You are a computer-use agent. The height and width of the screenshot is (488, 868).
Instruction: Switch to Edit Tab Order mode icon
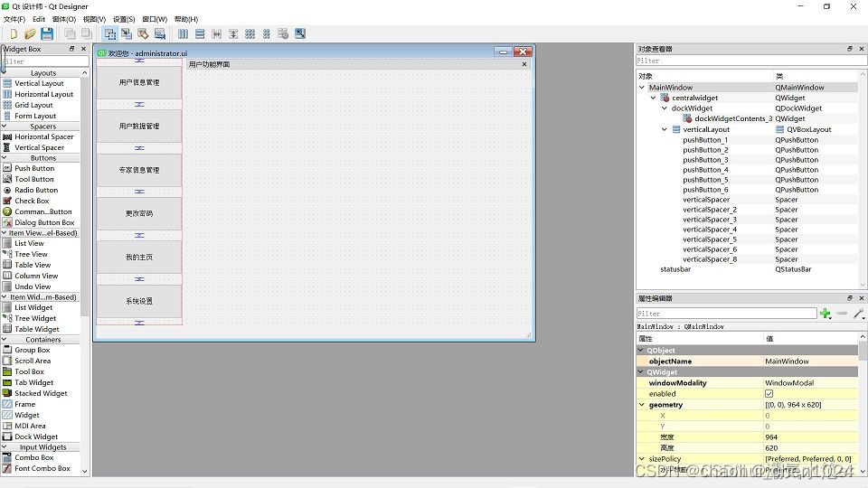click(x=160, y=33)
